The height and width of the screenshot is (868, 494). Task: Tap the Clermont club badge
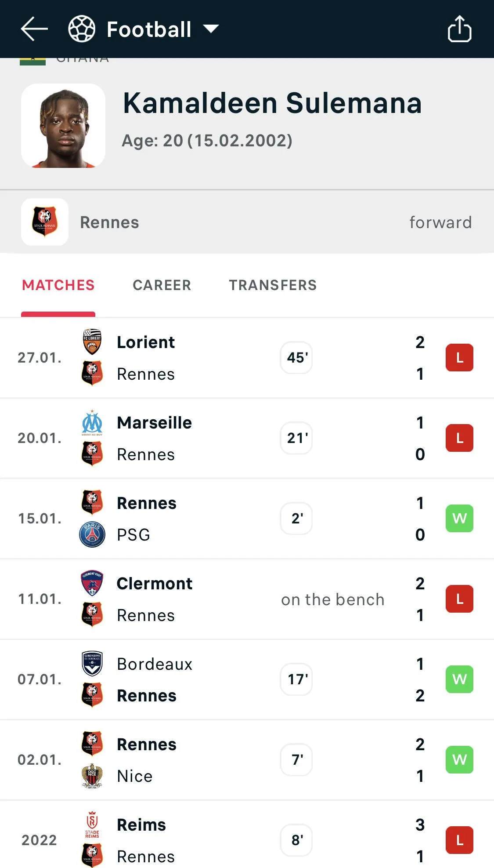click(x=92, y=583)
